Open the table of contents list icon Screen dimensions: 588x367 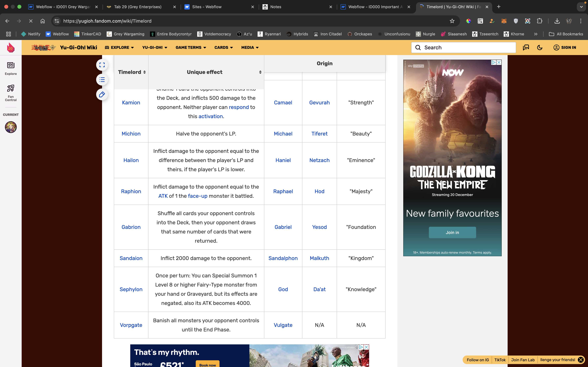click(102, 80)
